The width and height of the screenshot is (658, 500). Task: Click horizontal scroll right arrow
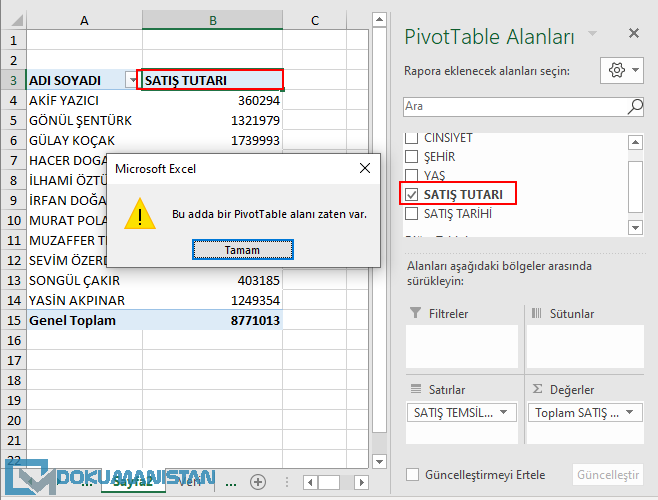(x=361, y=482)
